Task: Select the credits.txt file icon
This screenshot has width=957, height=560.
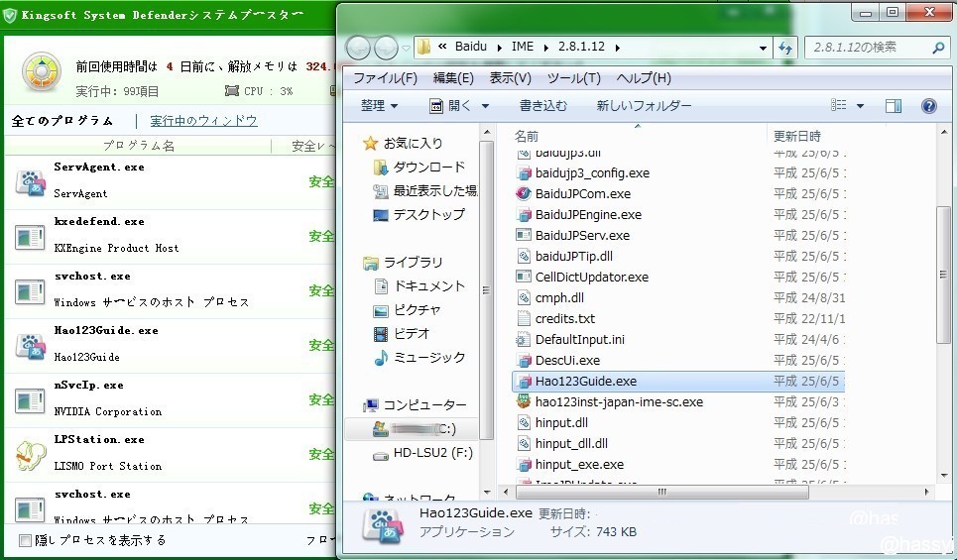Action: [525, 318]
